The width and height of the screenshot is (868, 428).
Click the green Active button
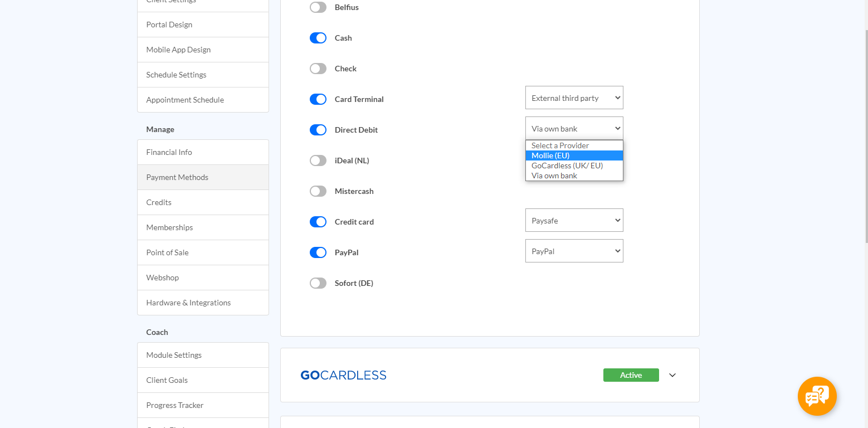click(x=631, y=374)
